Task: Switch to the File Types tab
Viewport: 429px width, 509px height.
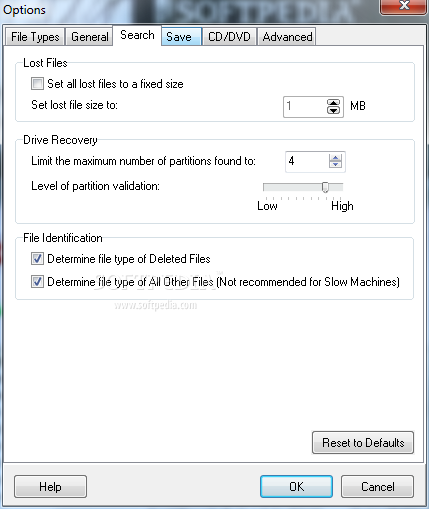Action: [x=35, y=37]
